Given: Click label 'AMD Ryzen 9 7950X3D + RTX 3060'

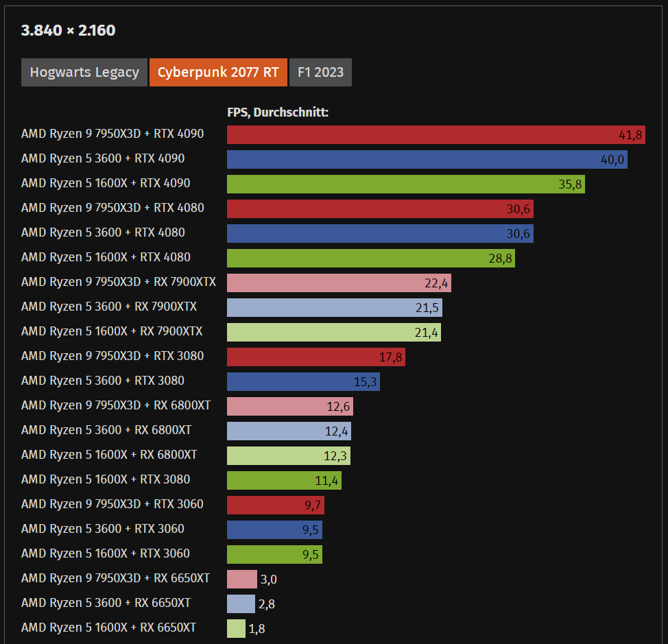Looking at the screenshot, I should 112,504.
